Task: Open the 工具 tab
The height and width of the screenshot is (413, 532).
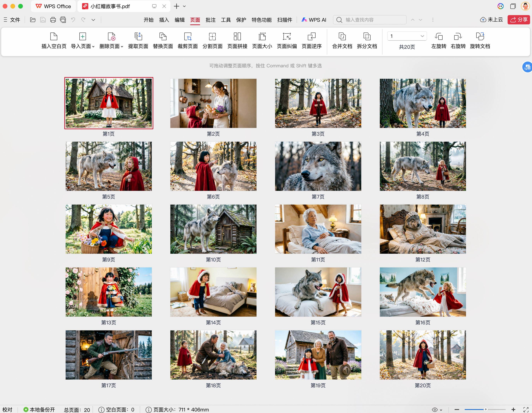Action: click(226, 20)
